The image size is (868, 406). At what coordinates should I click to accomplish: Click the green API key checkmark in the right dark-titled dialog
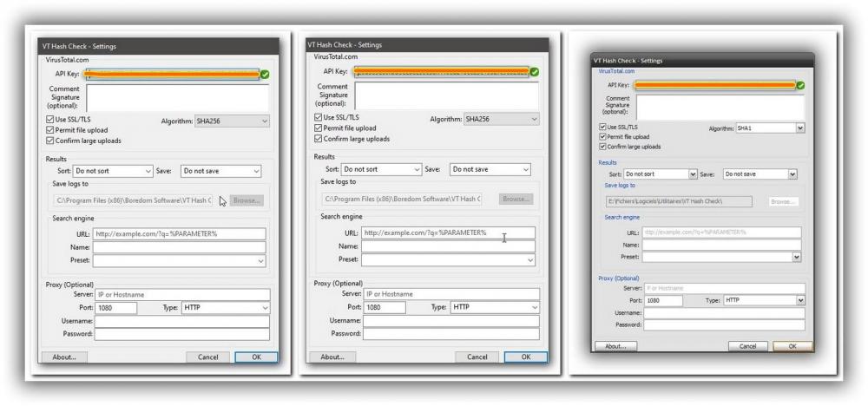(x=800, y=85)
